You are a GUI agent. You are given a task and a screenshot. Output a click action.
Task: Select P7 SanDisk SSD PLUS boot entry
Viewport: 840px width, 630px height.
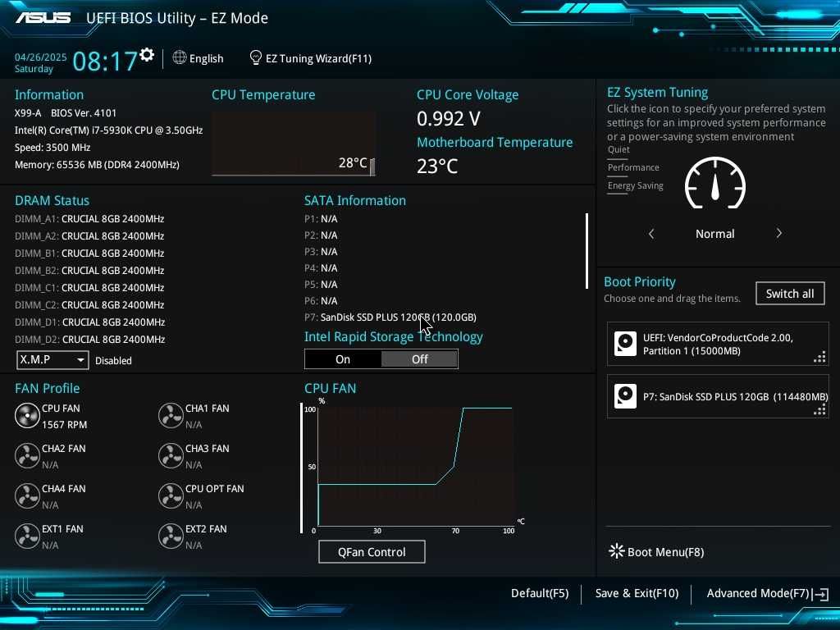718,396
